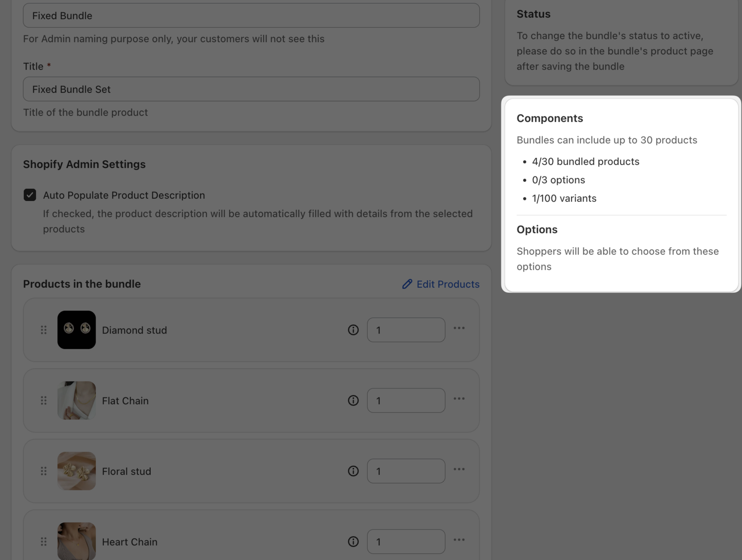Click the quantity field for Diamond stud
Screen dimensions: 742x560
[406, 330]
